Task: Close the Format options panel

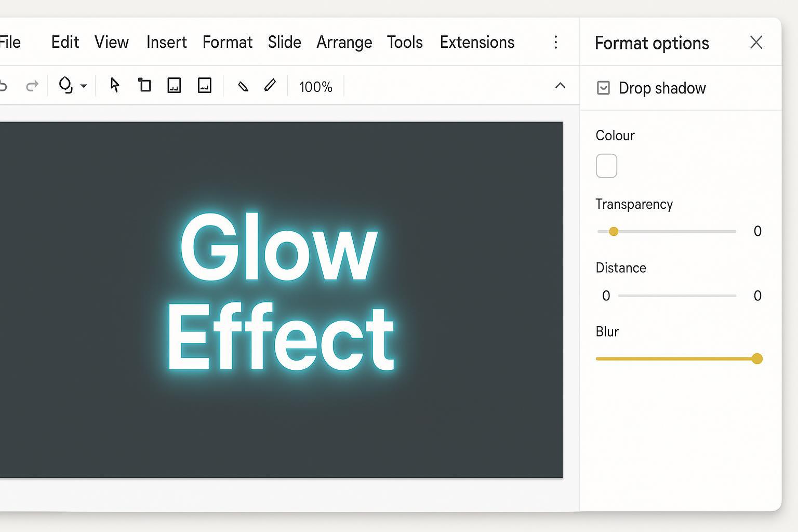Action: (x=756, y=43)
